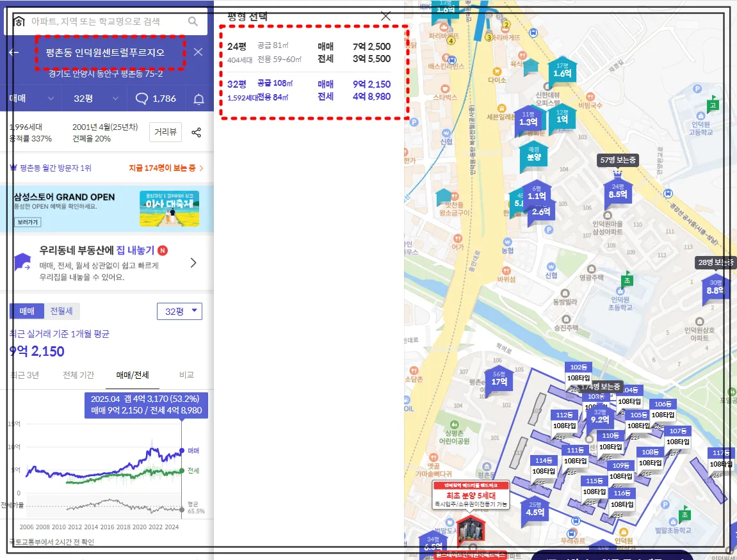Open the 32평 combo box above the chart
Image resolution: width=737 pixels, height=560 pixels.
179,311
